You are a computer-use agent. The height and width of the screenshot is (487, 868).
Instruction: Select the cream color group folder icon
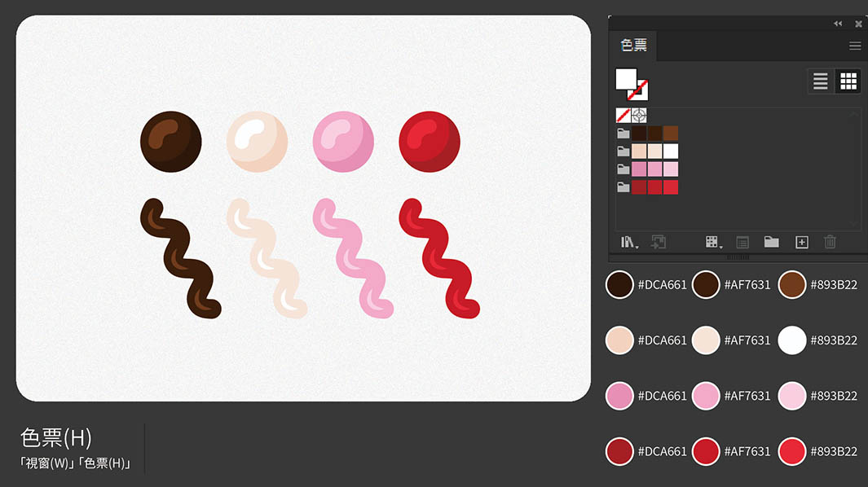623,151
